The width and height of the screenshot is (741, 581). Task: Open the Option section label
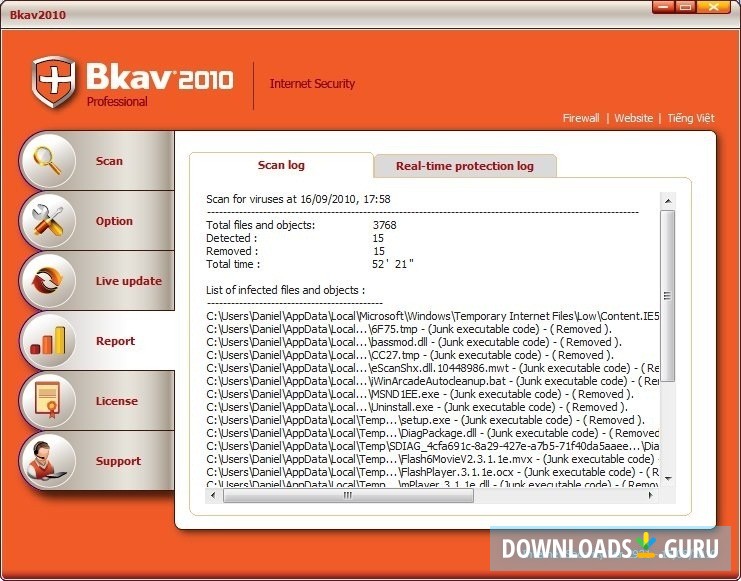click(x=114, y=221)
